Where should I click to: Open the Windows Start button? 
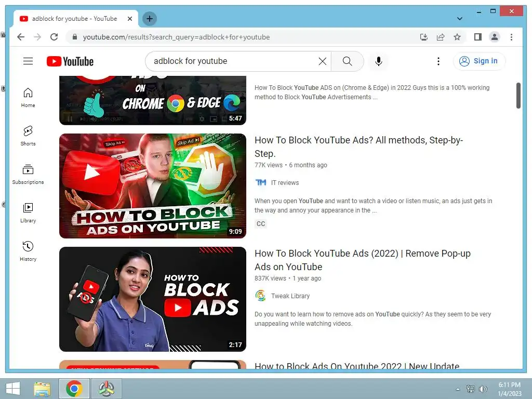[x=13, y=389]
